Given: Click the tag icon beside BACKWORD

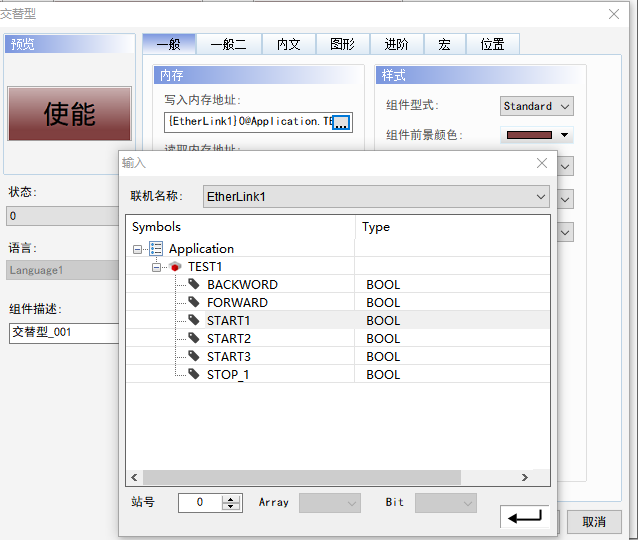Looking at the screenshot, I should tap(194, 285).
